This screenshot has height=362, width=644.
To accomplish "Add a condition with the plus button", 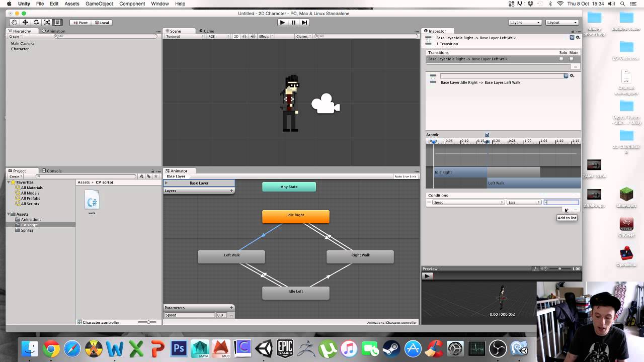I will [x=567, y=210].
